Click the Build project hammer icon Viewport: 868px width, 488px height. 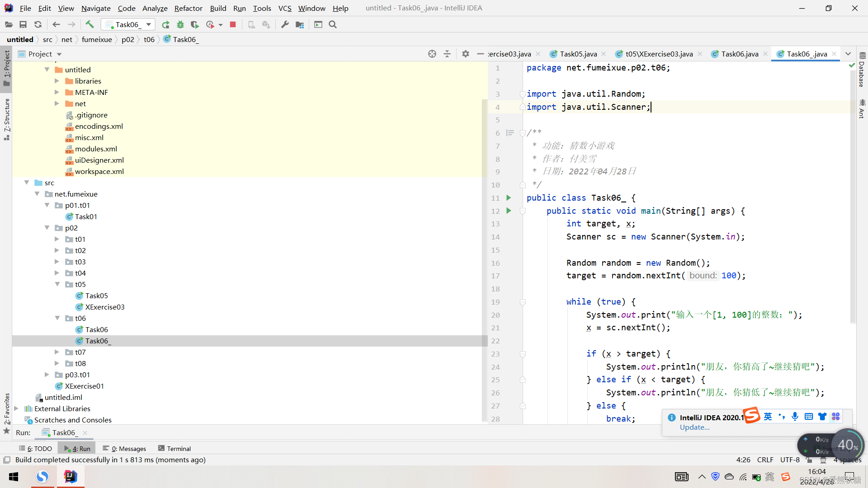89,24
